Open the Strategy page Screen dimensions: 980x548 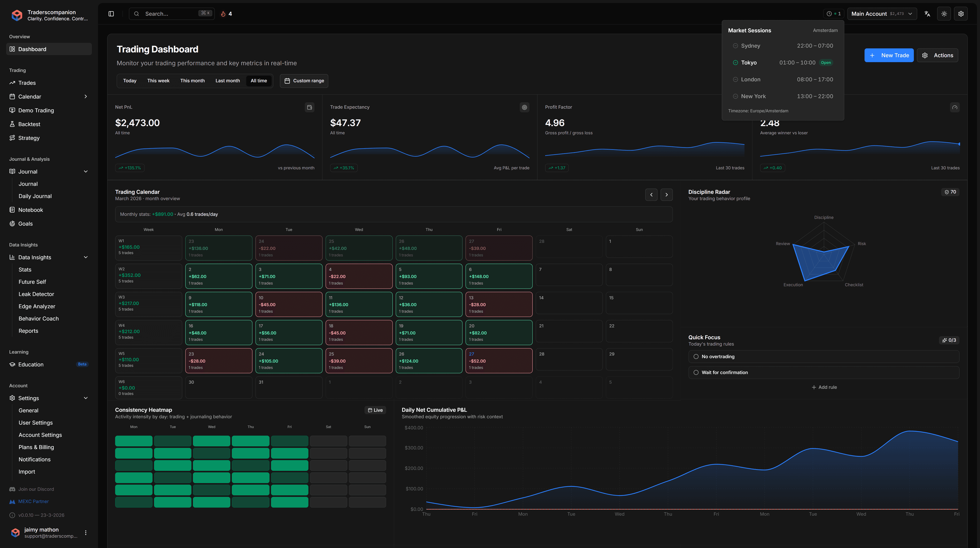pyautogui.click(x=49, y=138)
